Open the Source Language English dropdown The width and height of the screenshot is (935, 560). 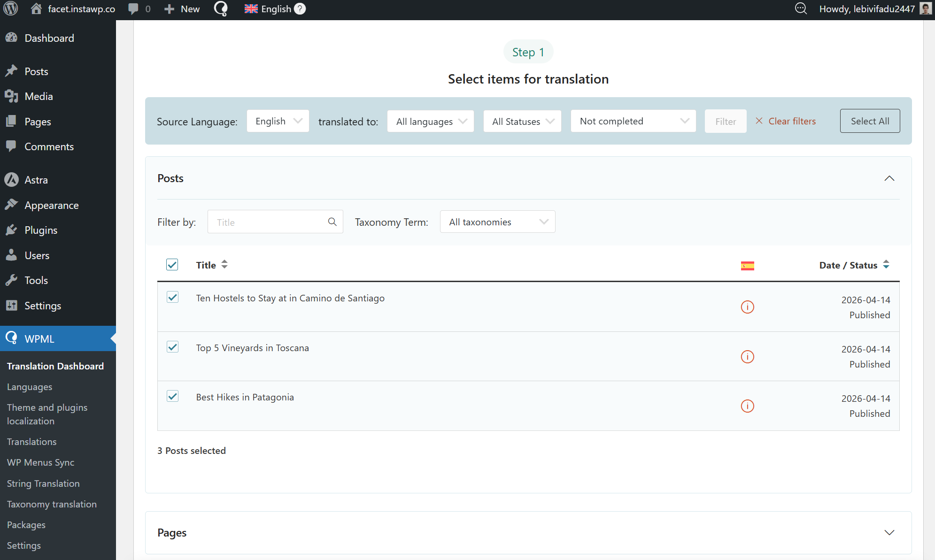coord(278,121)
